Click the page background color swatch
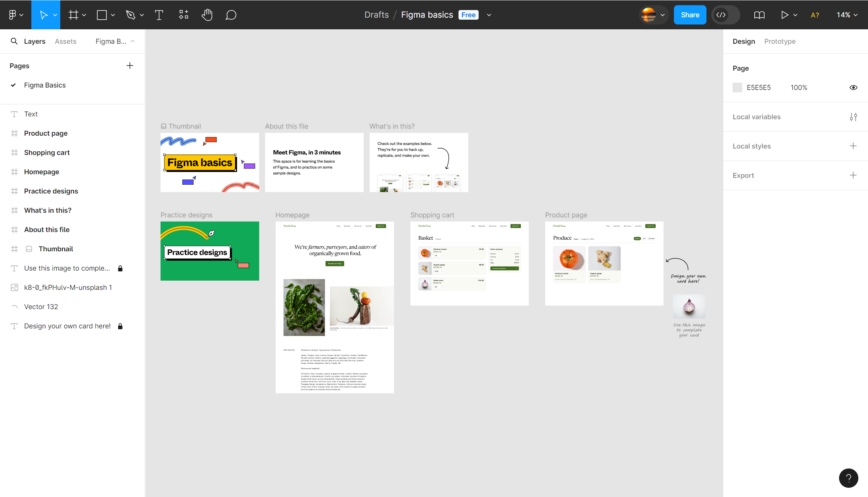 [737, 88]
